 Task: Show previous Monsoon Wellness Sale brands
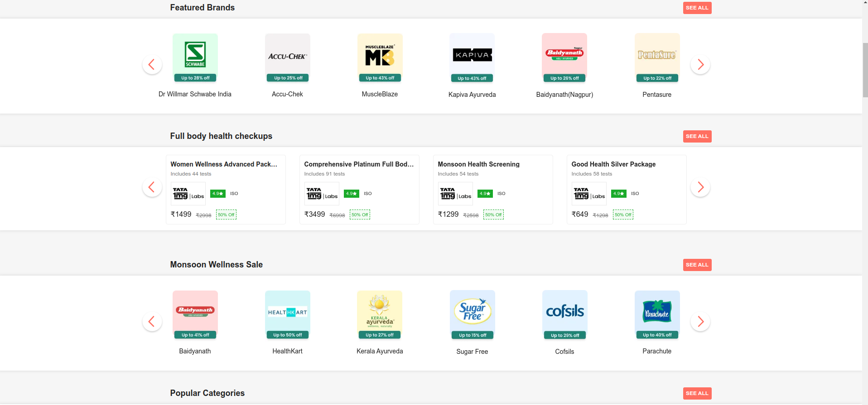(x=152, y=322)
